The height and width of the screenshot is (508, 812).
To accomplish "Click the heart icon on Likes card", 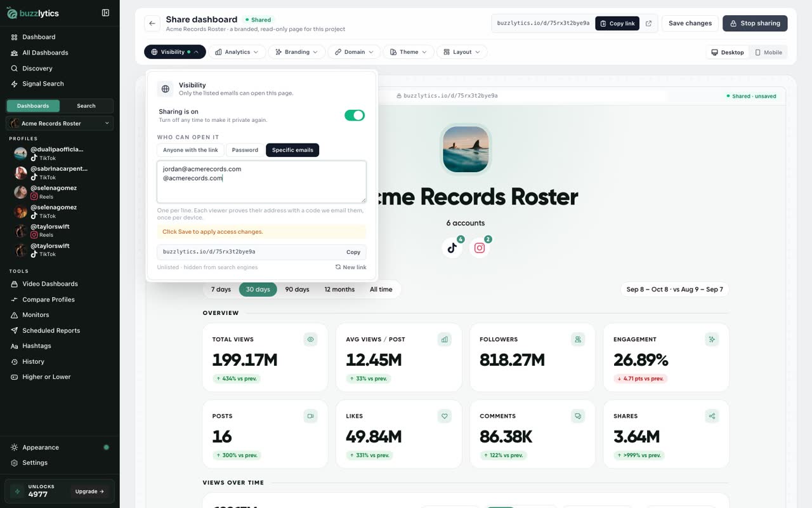I will 445,417.
